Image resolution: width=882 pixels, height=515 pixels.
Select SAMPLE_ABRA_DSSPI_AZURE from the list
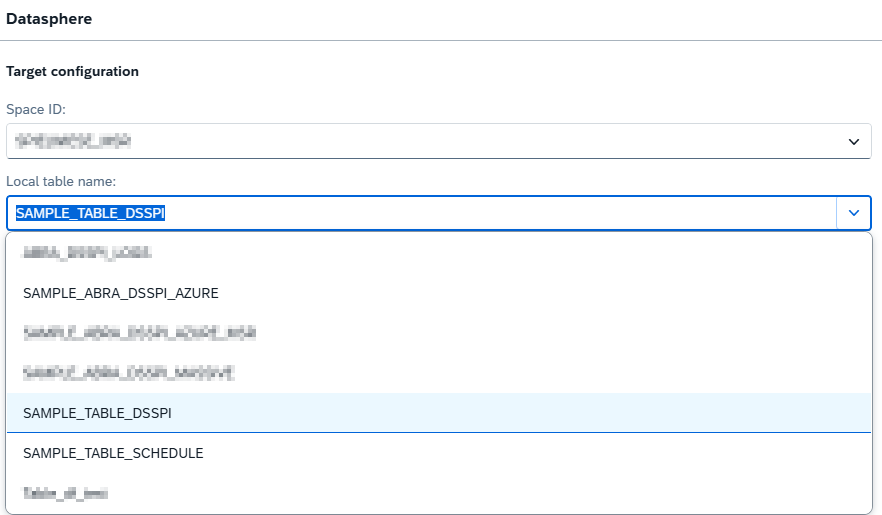[x=120, y=293]
